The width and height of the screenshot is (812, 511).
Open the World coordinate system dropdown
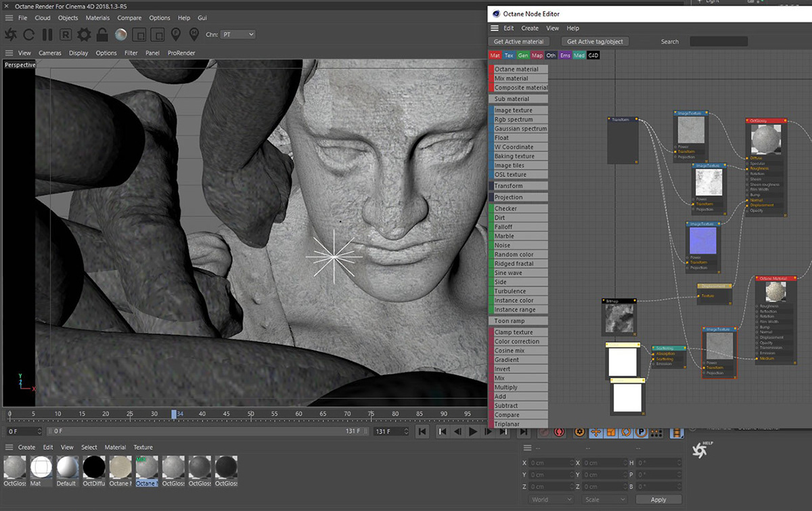[x=550, y=499]
